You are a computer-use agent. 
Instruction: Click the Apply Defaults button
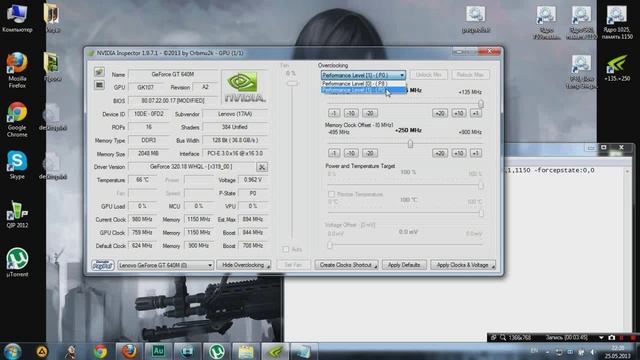pos(404,265)
